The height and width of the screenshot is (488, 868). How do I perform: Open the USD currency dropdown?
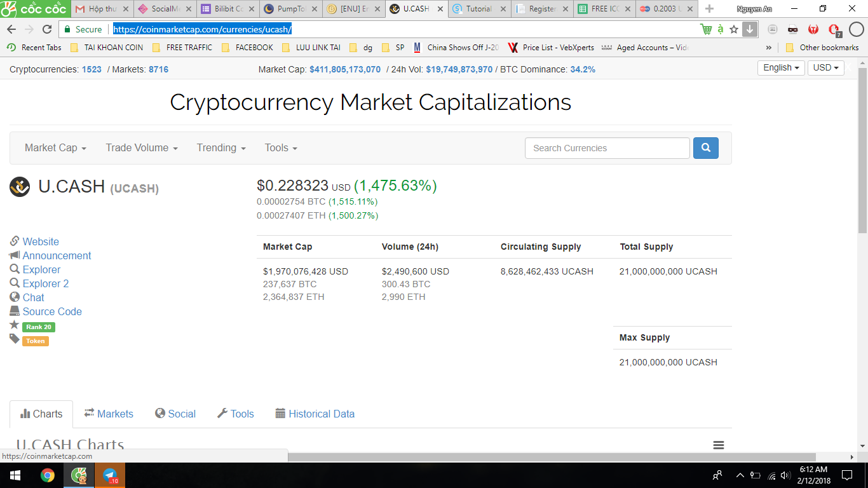[x=826, y=68]
